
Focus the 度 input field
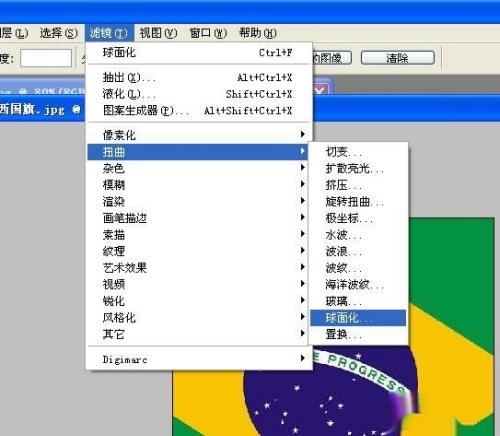46,58
